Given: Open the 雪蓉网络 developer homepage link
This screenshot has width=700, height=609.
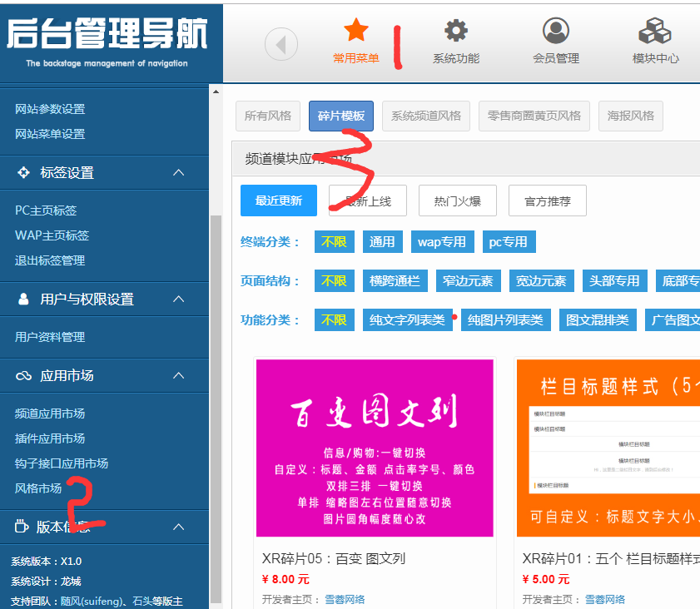Looking at the screenshot, I should 343,599.
